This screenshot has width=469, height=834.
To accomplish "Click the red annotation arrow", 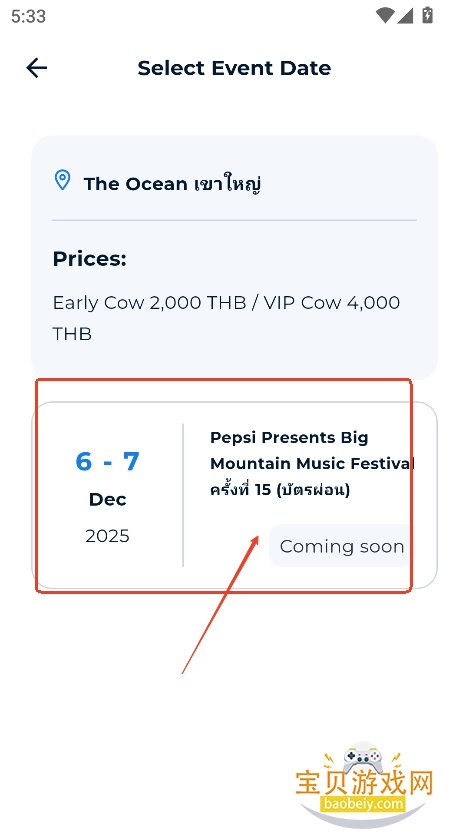I will [x=220, y=605].
